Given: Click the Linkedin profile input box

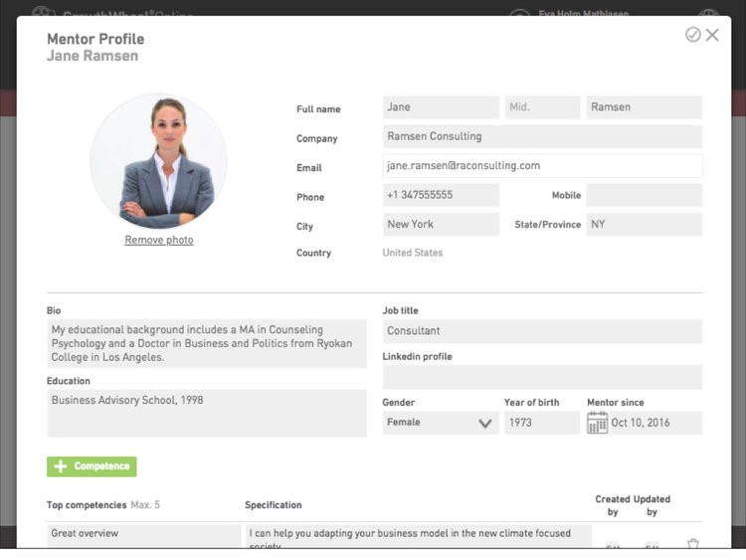Looking at the screenshot, I should point(542,377).
